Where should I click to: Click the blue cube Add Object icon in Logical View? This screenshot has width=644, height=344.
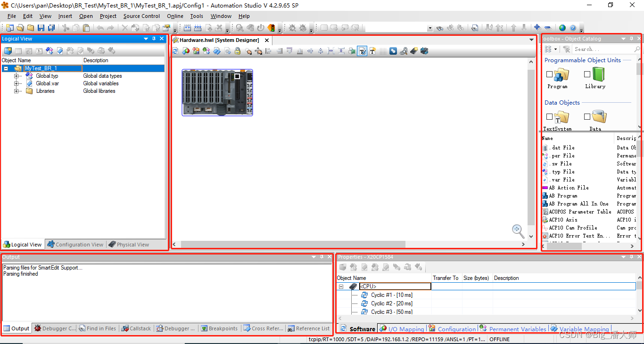click(8, 51)
